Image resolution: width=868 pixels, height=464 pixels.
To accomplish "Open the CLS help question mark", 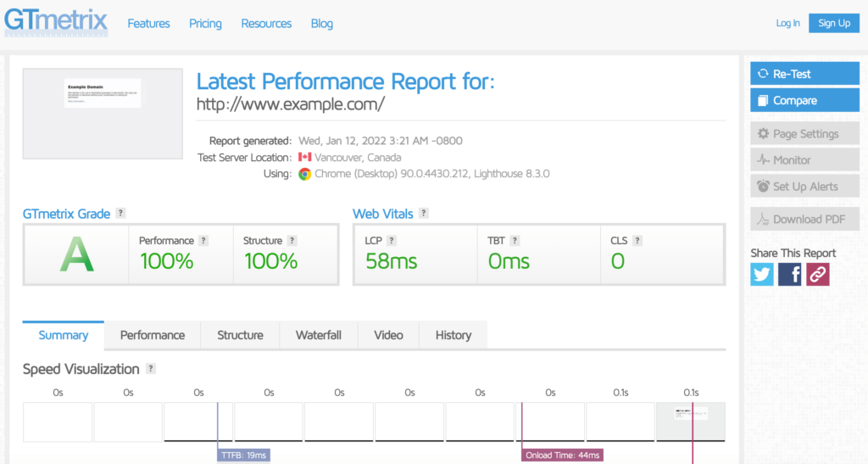I will pyautogui.click(x=637, y=241).
